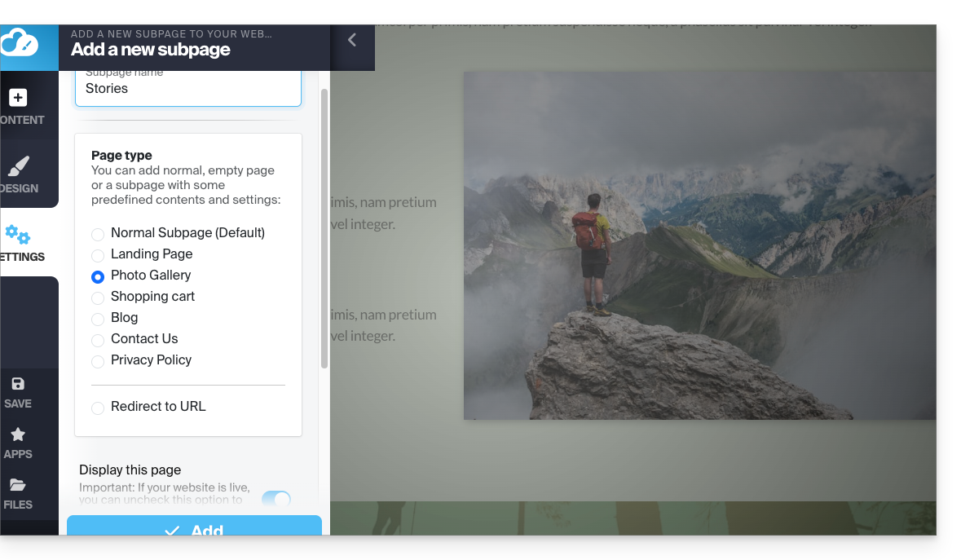
Task: Choose the Privacy Policy page type
Action: click(x=98, y=361)
